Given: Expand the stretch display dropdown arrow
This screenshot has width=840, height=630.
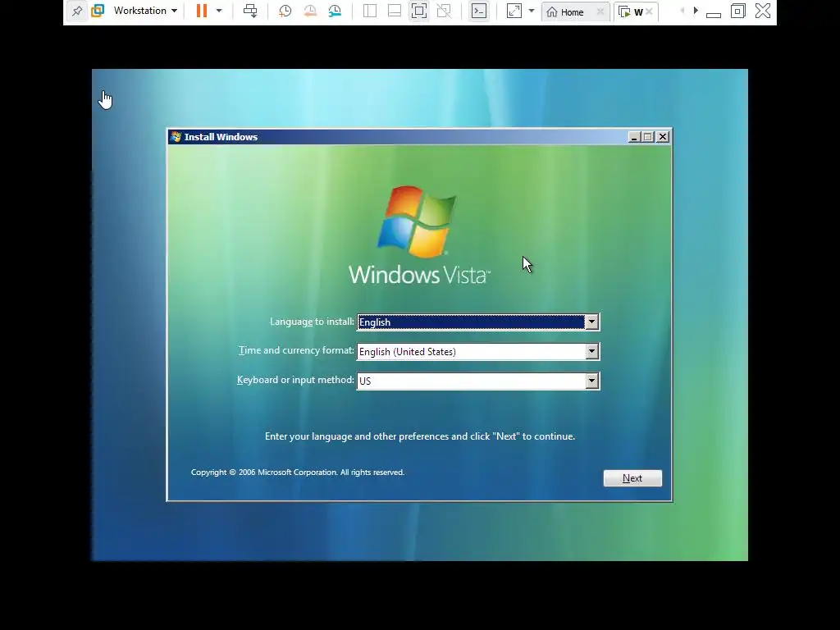Looking at the screenshot, I should 532,11.
